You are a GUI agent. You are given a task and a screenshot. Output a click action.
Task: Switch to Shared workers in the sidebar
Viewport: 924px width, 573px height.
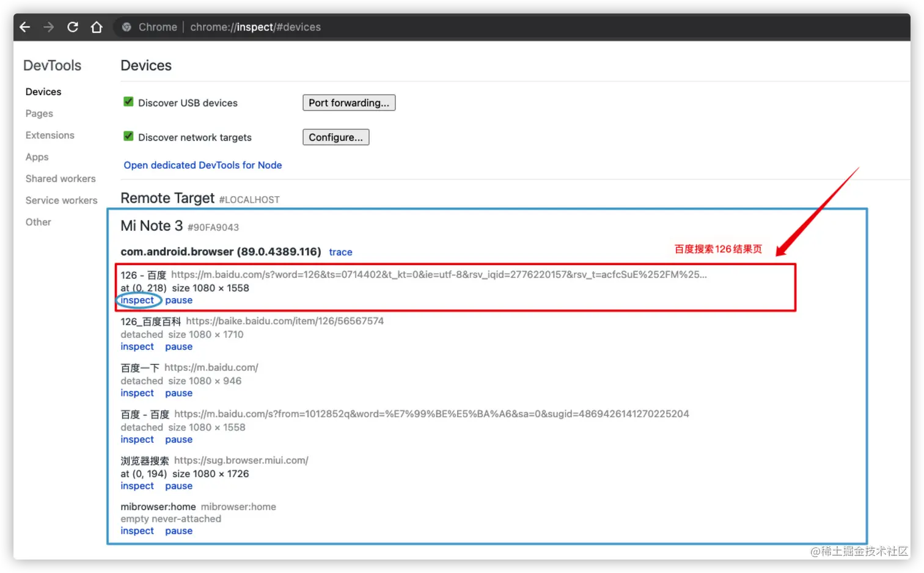coord(61,178)
